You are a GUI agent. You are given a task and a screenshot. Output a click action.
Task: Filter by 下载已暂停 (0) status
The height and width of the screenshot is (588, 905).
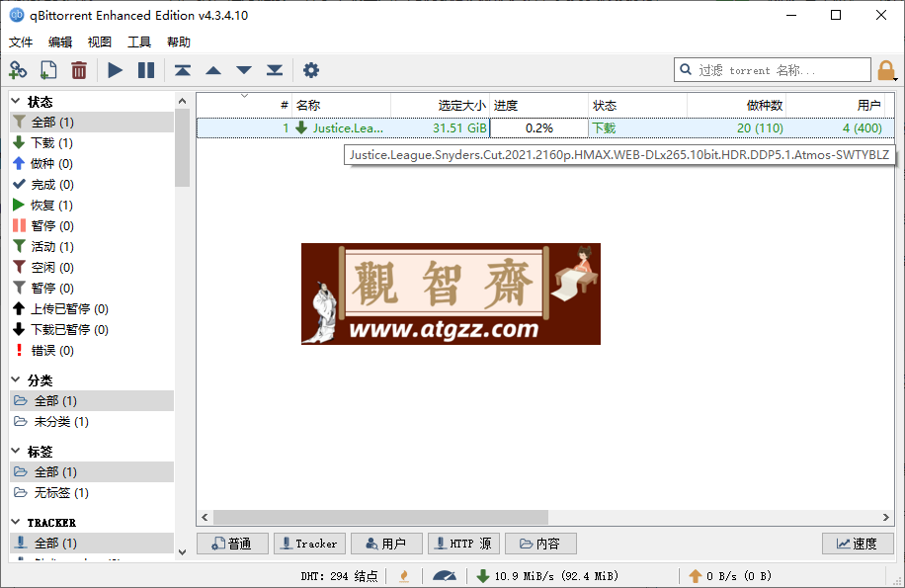tap(92, 329)
